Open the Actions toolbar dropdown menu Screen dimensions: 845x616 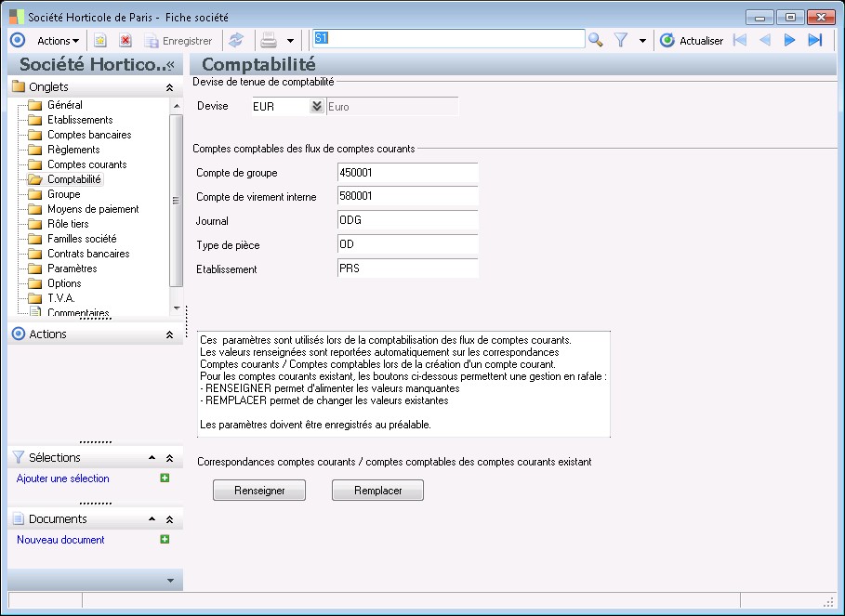point(58,40)
